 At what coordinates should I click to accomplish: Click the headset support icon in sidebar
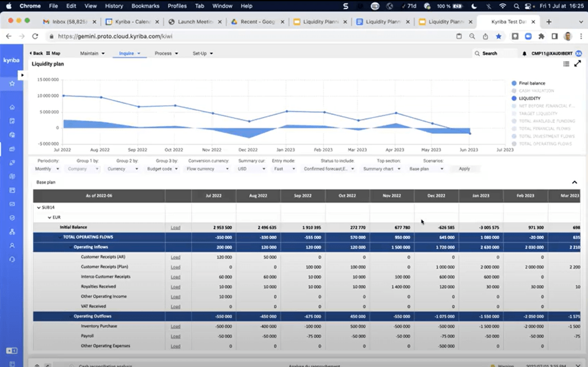tap(12, 260)
